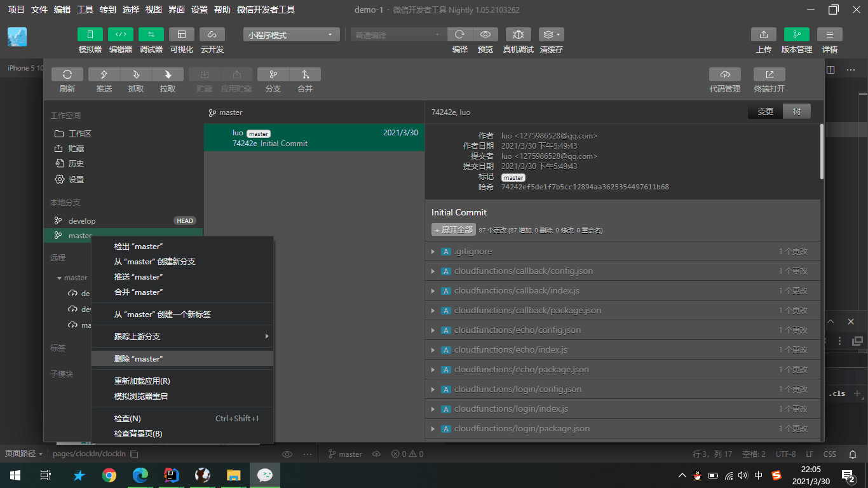The width and height of the screenshot is (868, 488).
Task: Open the 工具 menu
Action: click(85, 10)
